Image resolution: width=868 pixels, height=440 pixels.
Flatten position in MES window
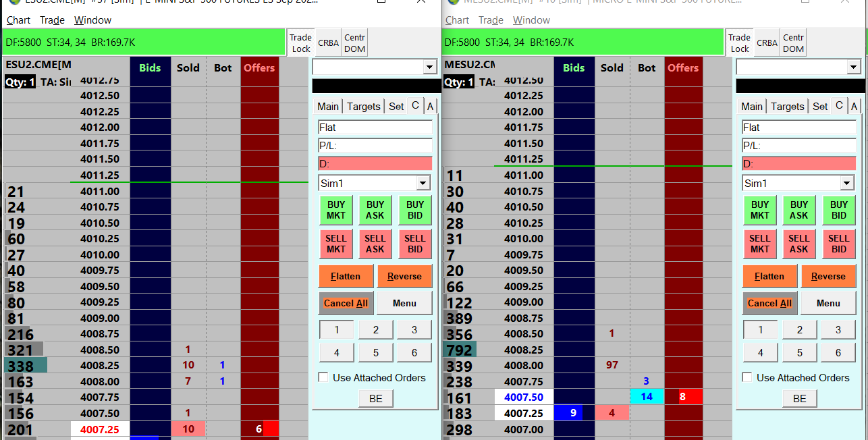coord(769,276)
